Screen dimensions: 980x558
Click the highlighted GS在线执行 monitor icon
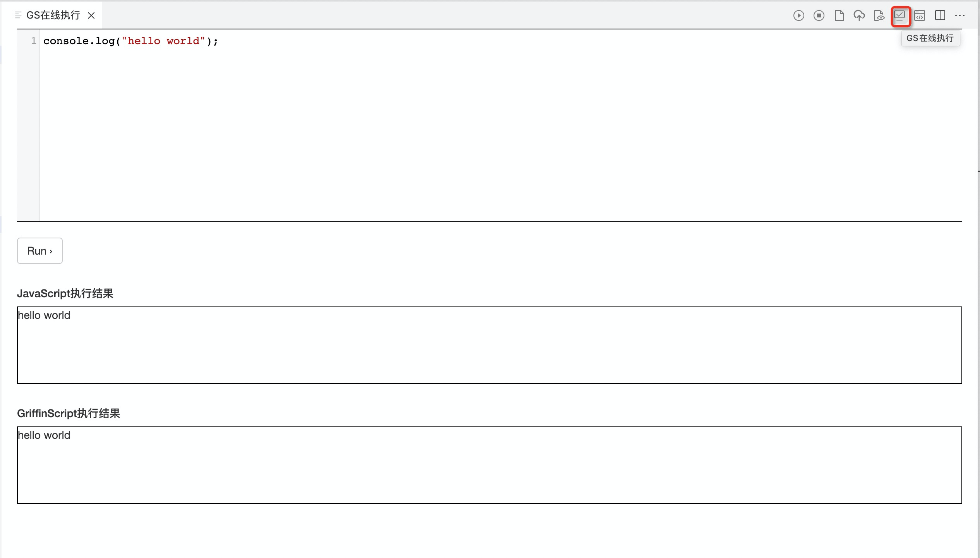[900, 16]
